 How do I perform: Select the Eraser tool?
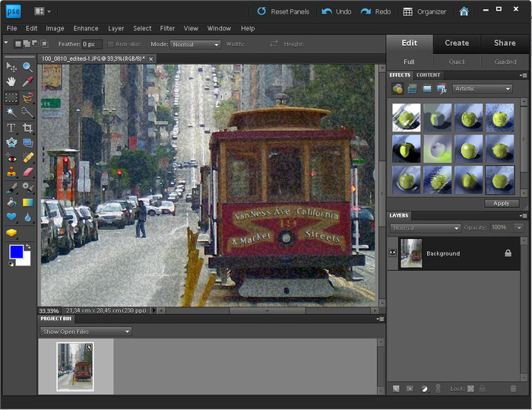[x=27, y=172]
